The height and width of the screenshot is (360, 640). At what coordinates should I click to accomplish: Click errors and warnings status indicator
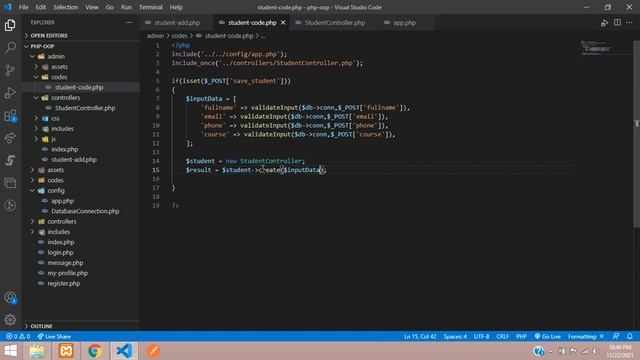18,336
